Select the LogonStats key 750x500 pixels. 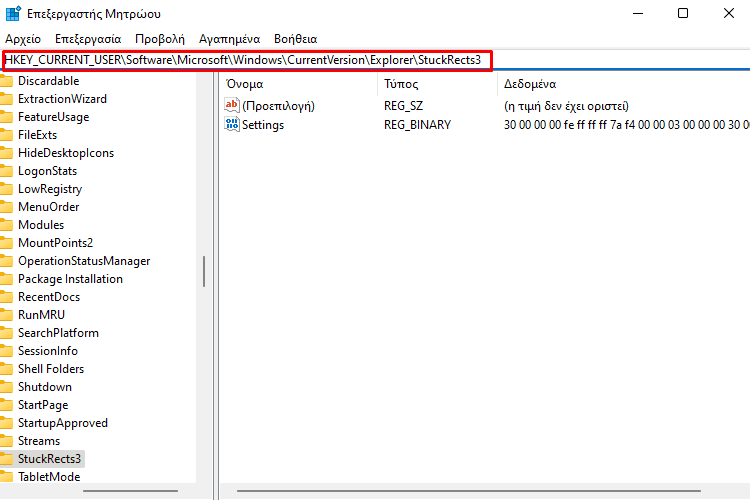coord(47,171)
